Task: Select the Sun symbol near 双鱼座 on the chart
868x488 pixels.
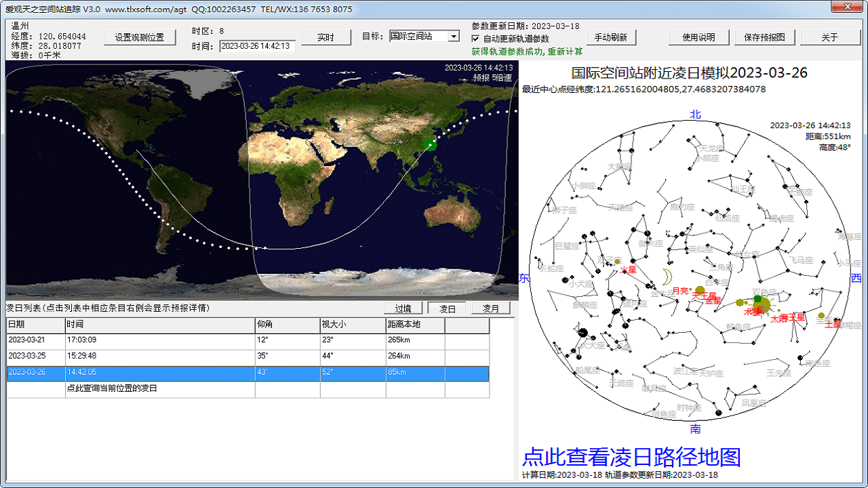Action: tap(762, 304)
